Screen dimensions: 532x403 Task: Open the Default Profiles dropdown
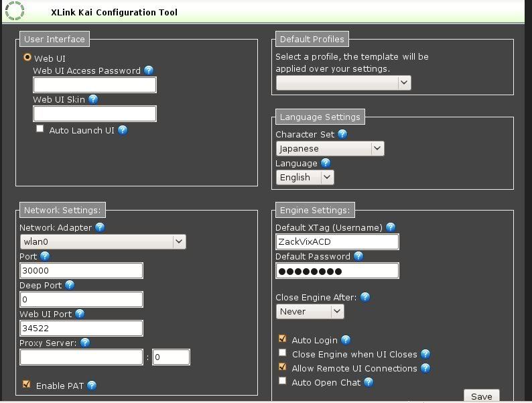pos(343,82)
